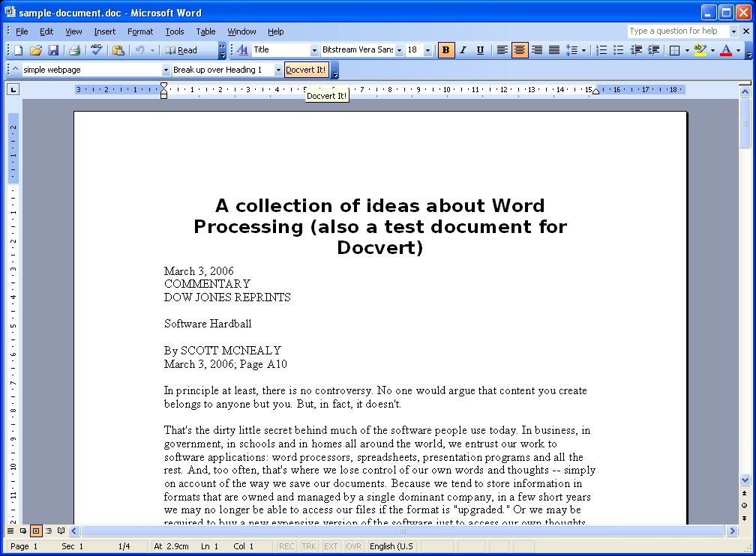Apply outside border to selection
The image size is (756, 556).
click(x=675, y=50)
